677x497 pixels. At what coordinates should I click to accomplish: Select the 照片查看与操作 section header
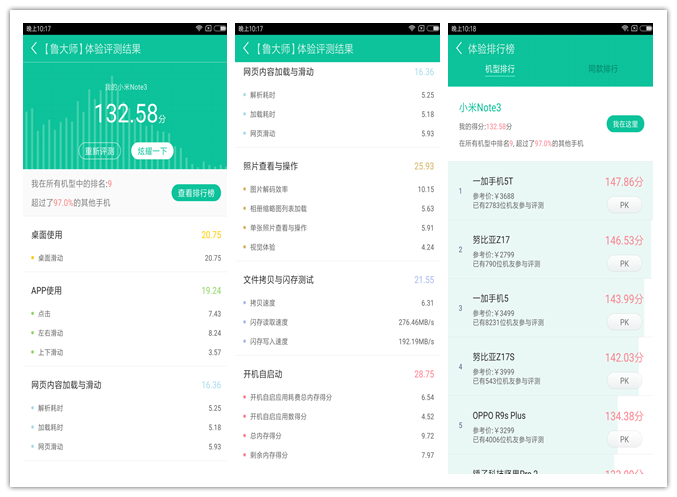coord(337,166)
